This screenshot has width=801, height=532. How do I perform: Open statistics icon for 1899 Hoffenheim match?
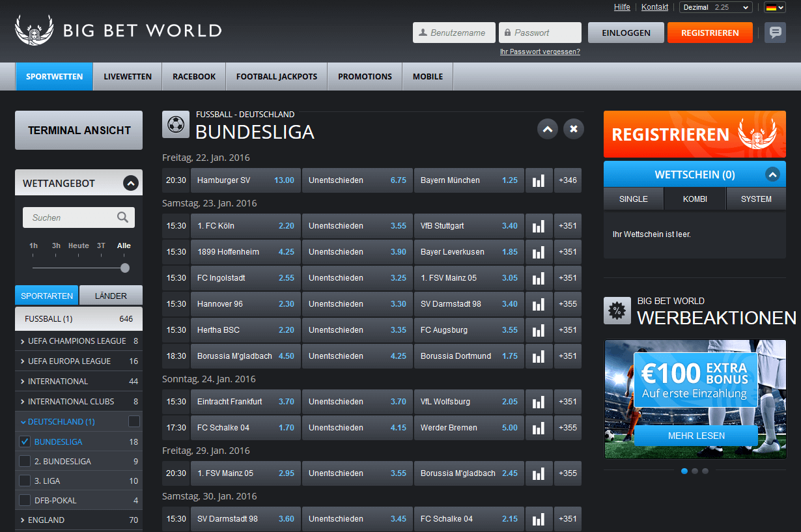539,252
